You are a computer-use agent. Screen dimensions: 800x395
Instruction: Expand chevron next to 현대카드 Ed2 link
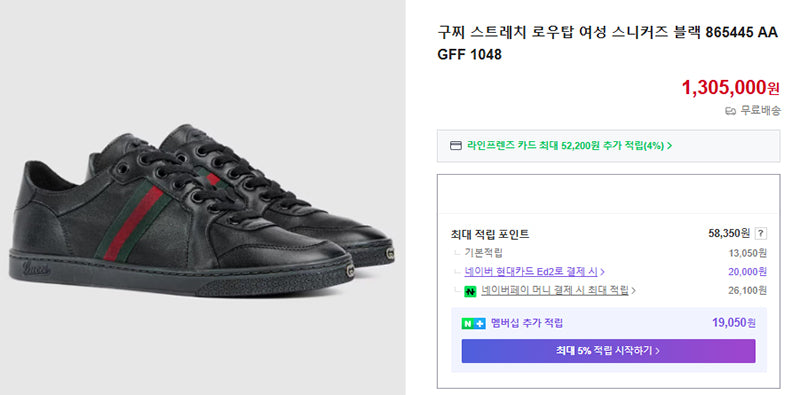(603, 272)
